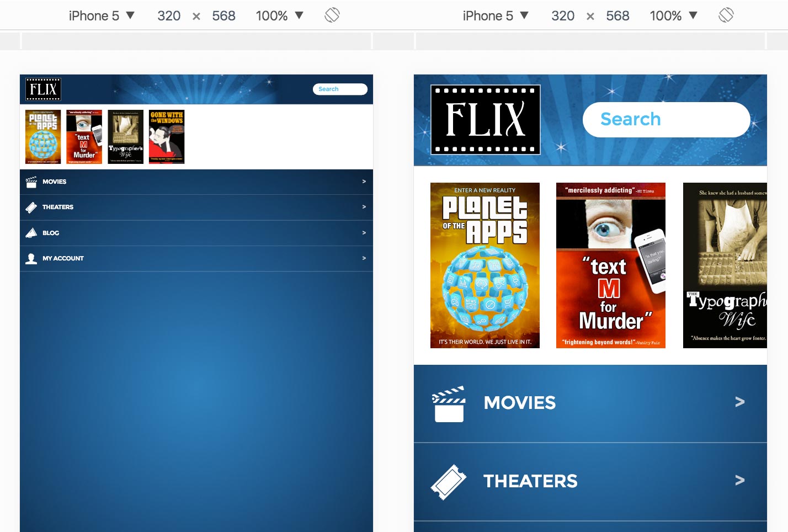Click the small Theaters ticket icon in left preview
The height and width of the screenshot is (532, 788).
pos(31,207)
